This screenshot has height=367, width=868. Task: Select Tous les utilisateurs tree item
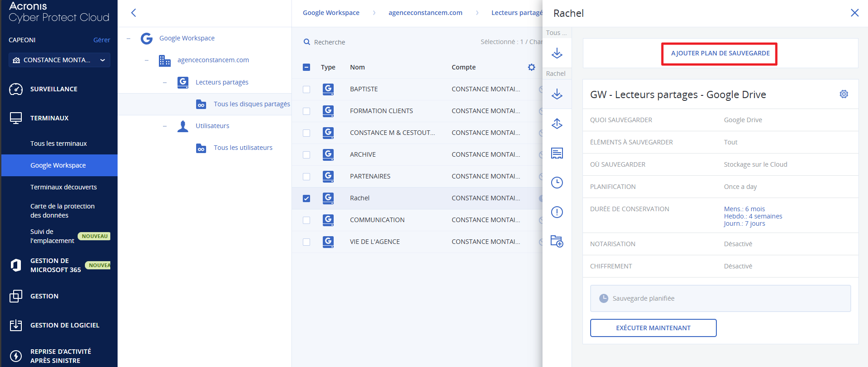coord(243,148)
